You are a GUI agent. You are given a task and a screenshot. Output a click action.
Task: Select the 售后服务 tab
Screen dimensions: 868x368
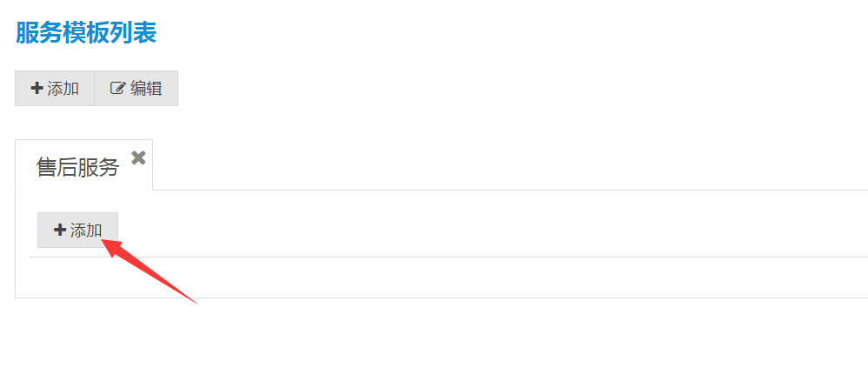pos(84,165)
